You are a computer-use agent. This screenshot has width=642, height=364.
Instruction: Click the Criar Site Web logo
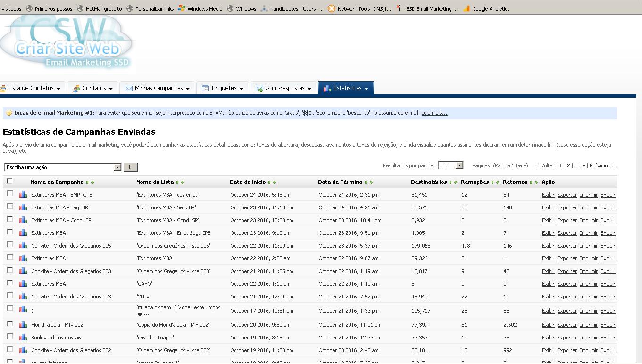tap(66, 42)
